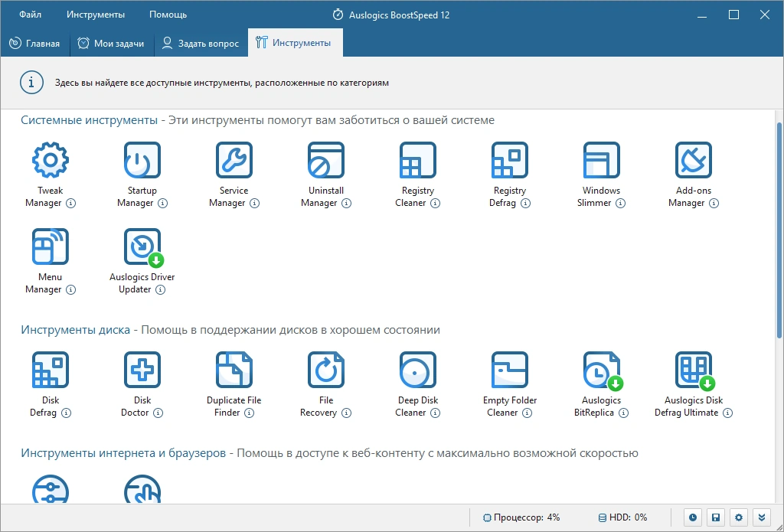Launch Startup Manager

(x=142, y=160)
